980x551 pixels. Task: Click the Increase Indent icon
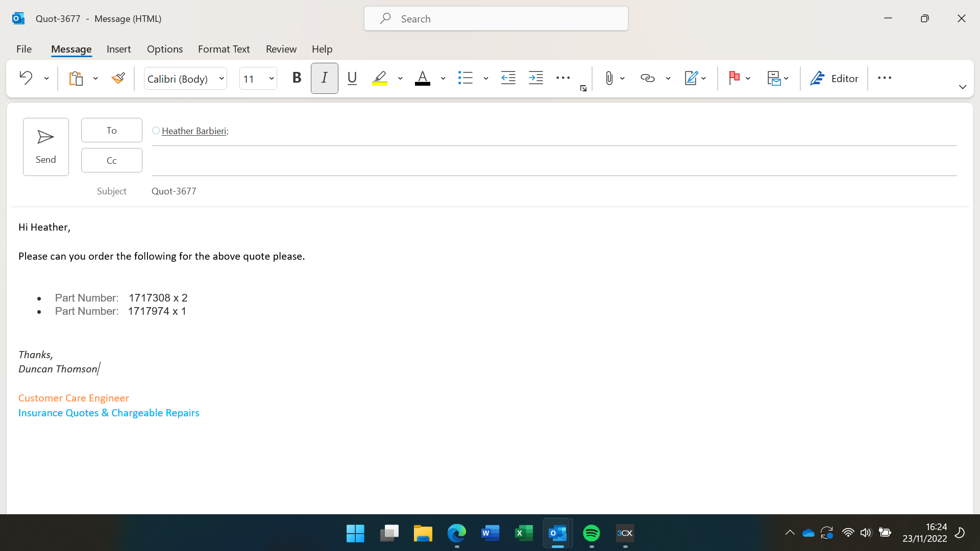(535, 78)
